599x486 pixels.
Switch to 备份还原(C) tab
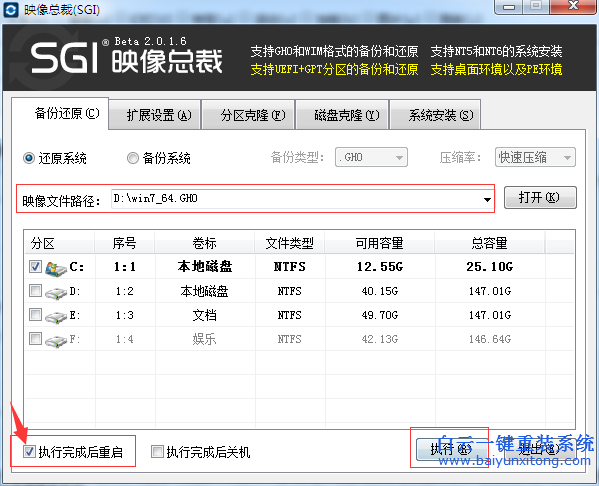60,113
